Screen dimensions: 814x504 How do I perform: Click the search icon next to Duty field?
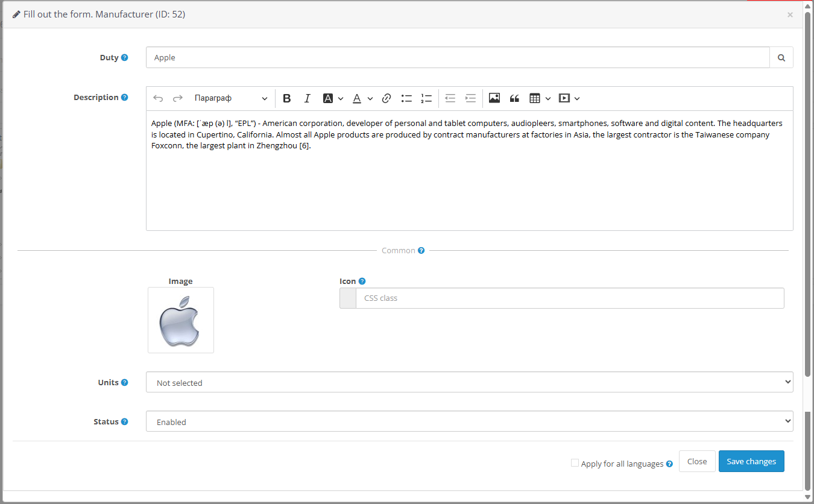[x=781, y=58]
